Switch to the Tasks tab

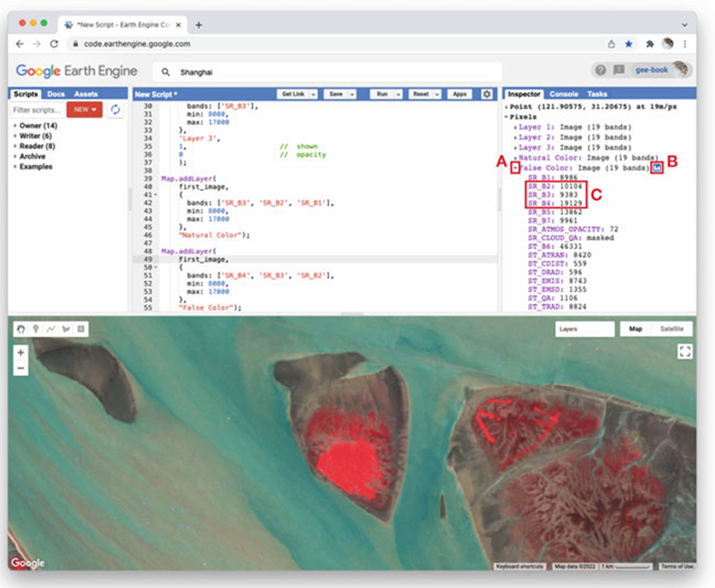597,94
